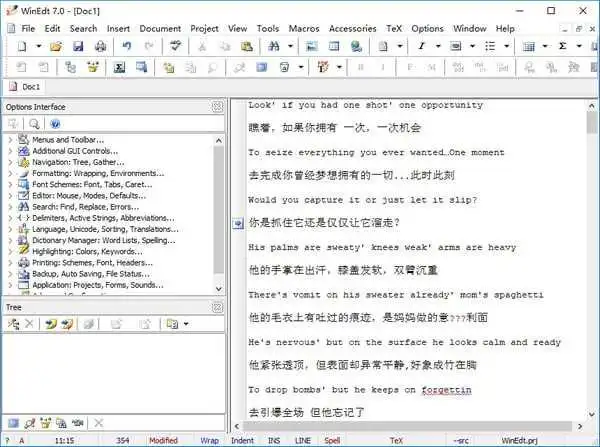The image size is (600, 447).
Task: Open the Macros menu
Action: (x=304, y=29)
